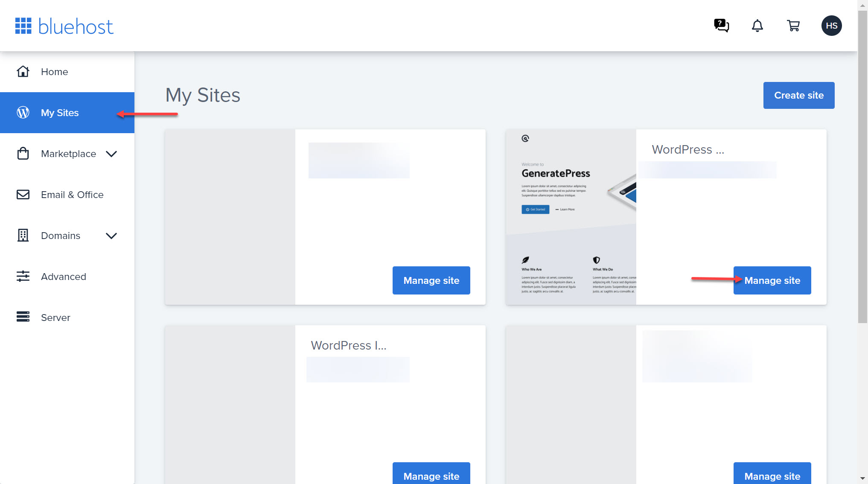Click Manage site on first card
Viewport: 868px width, 484px height.
point(431,280)
